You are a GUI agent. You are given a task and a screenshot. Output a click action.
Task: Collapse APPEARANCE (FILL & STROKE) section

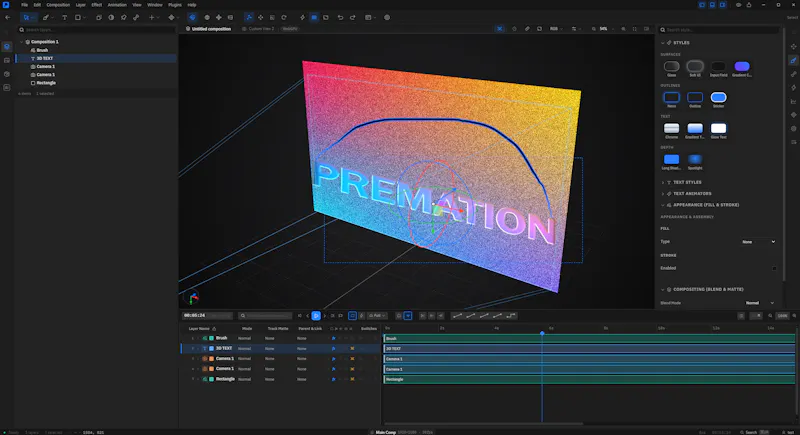coord(663,205)
